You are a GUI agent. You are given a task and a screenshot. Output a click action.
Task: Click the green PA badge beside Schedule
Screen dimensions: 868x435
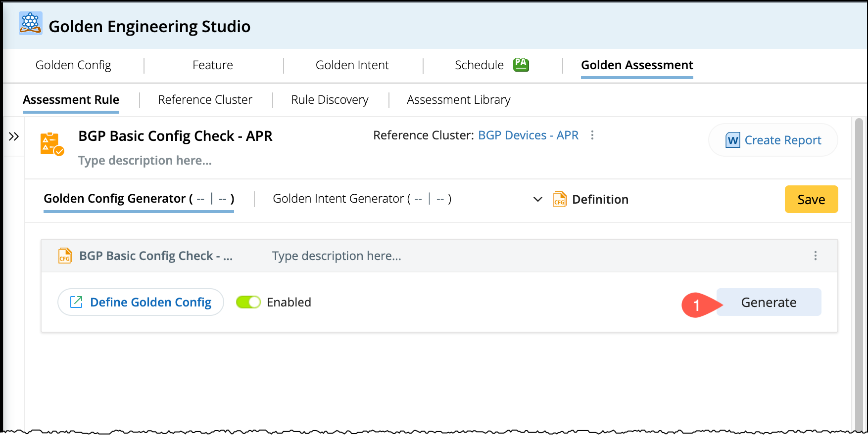[521, 64]
